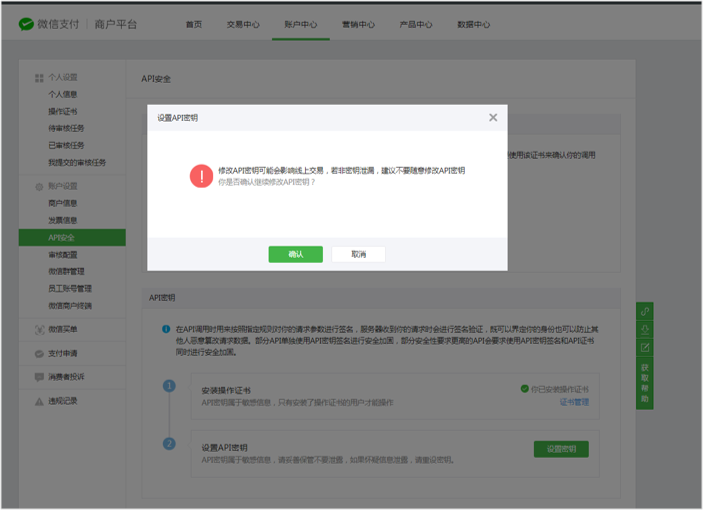Click the 微信买单 sidebar icon
Image resolution: width=703 pixels, height=510 pixels.
pyautogui.click(x=40, y=329)
